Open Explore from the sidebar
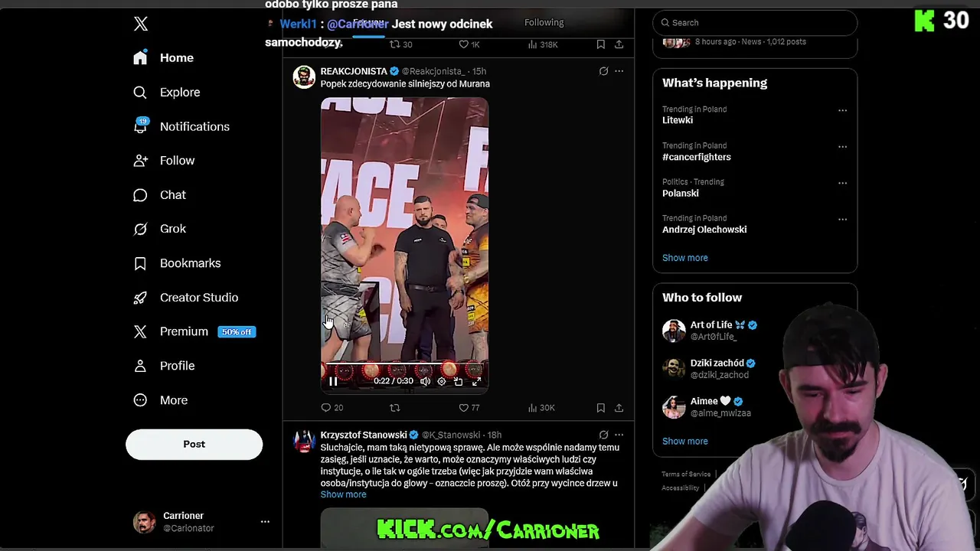980x551 pixels. tap(166, 93)
